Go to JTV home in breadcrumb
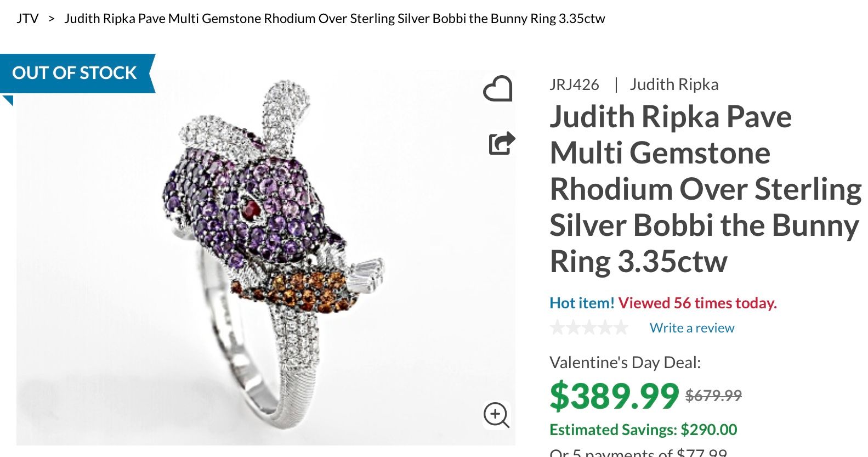Screen dimensions: 868x457 point(27,19)
